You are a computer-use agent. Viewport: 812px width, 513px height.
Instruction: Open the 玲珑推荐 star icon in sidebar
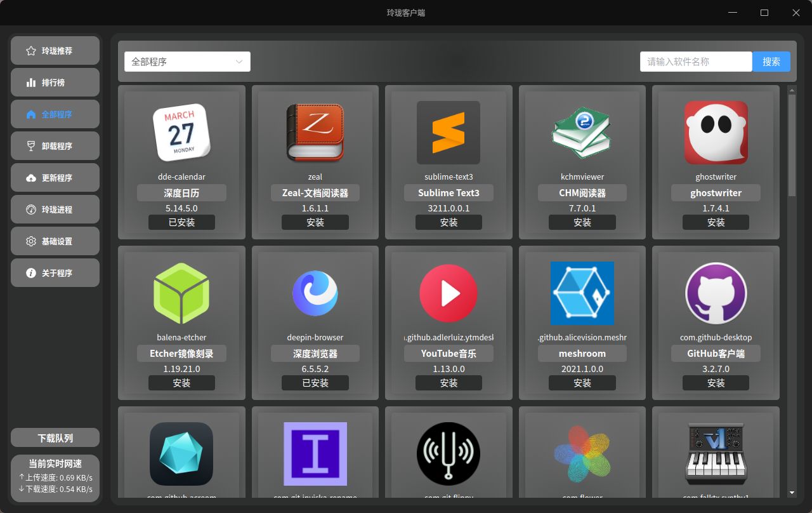pos(30,51)
